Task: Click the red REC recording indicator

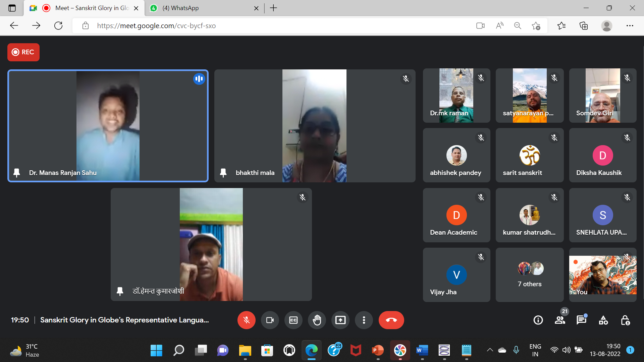Action: pyautogui.click(x=23, y=52)
